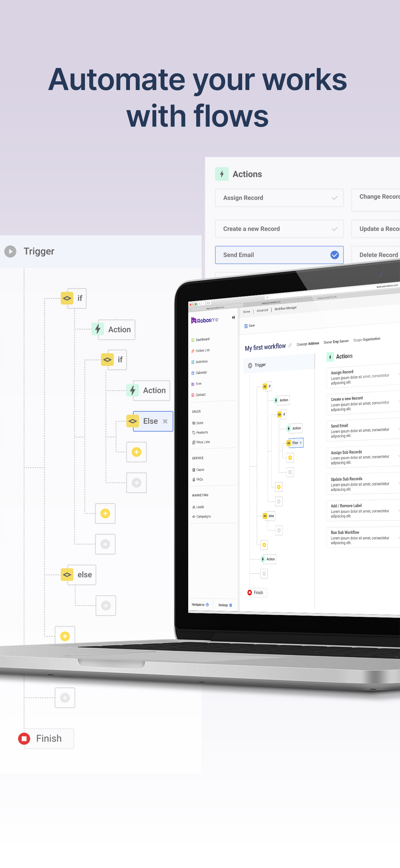
Task: Open Dashboard in the laptop sidebar
Action: [x=201, y=339]
